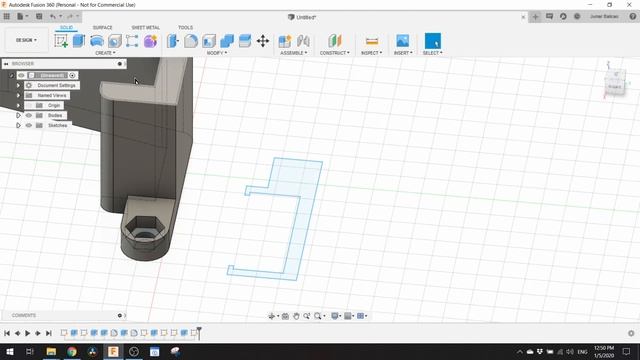Toggle visibility of the Origin folder
The image size is (640, 360).
29,105
